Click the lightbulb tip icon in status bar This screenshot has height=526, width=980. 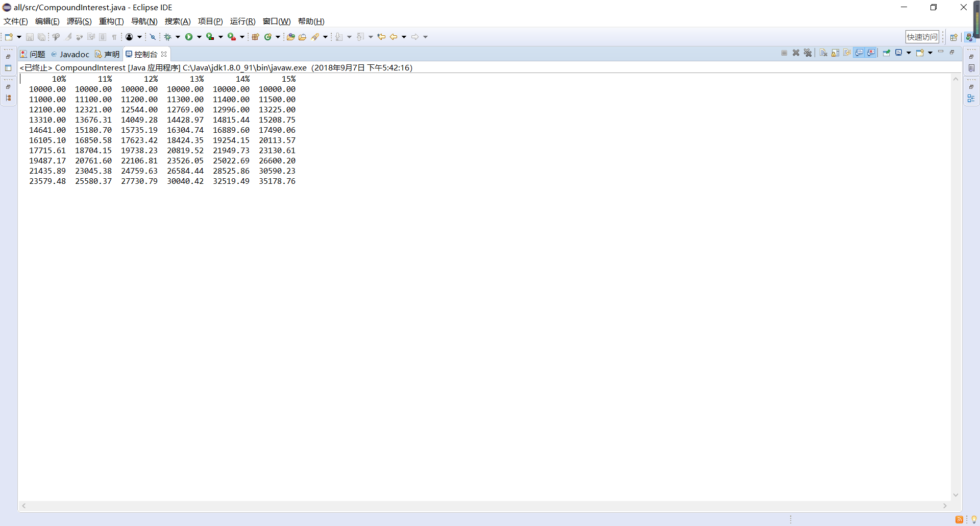[x=974, y=519]
